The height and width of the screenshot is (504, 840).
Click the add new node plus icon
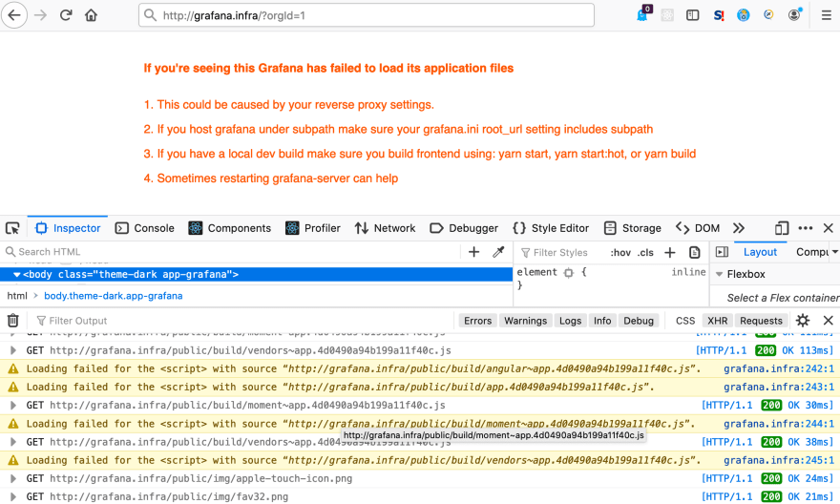point(473,252)
